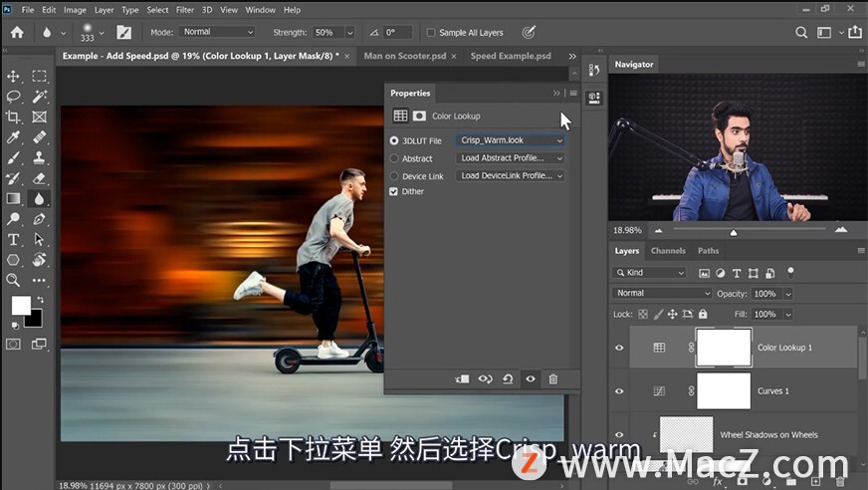The height and width of the screenshot is (490, 868).
Task: Swap foreground and background colors arrow
Action: click(x=40, y=300)
